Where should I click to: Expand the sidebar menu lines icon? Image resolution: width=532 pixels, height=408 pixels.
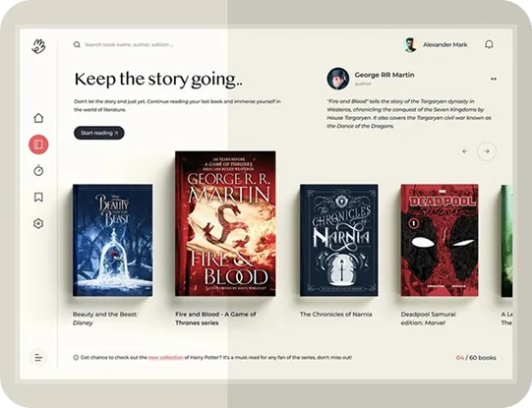pyautogui.click(x=38, y=358)
